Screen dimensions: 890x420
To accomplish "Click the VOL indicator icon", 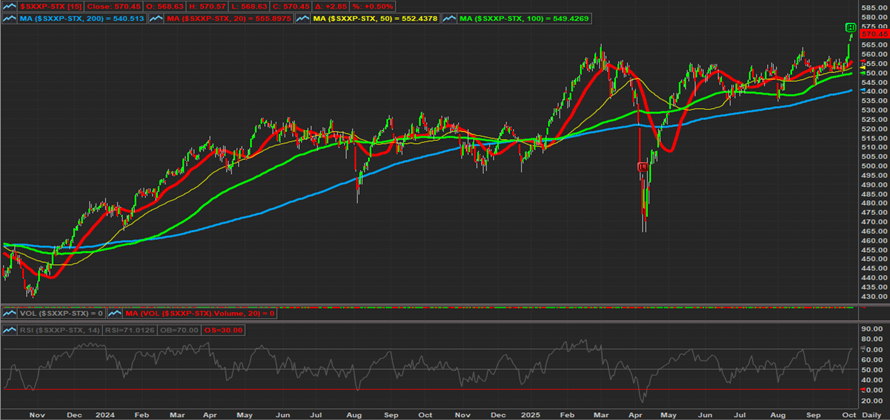I will [8, 315].
